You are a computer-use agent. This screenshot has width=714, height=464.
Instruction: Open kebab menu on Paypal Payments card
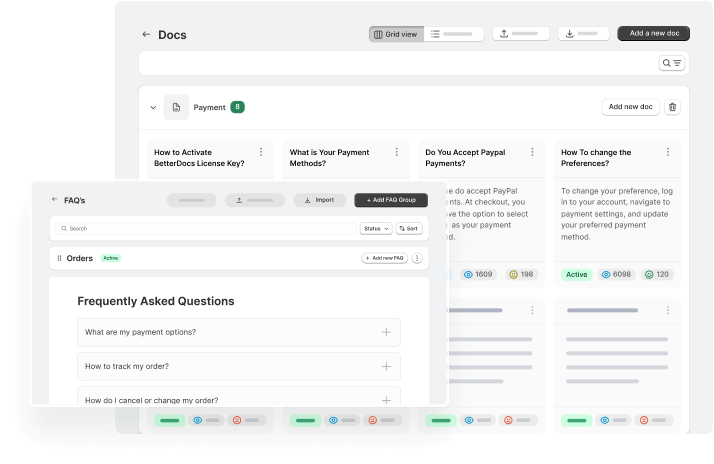pos(532,152)
